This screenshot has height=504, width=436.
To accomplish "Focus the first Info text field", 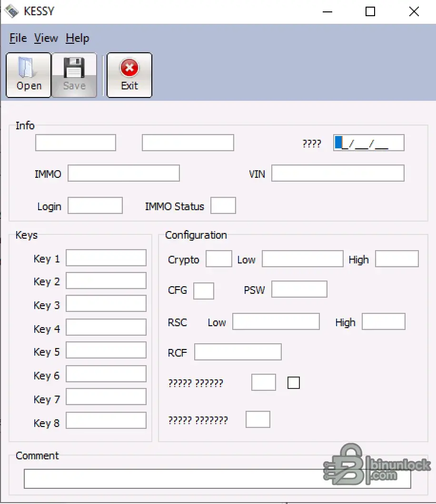I will (76, 143).
